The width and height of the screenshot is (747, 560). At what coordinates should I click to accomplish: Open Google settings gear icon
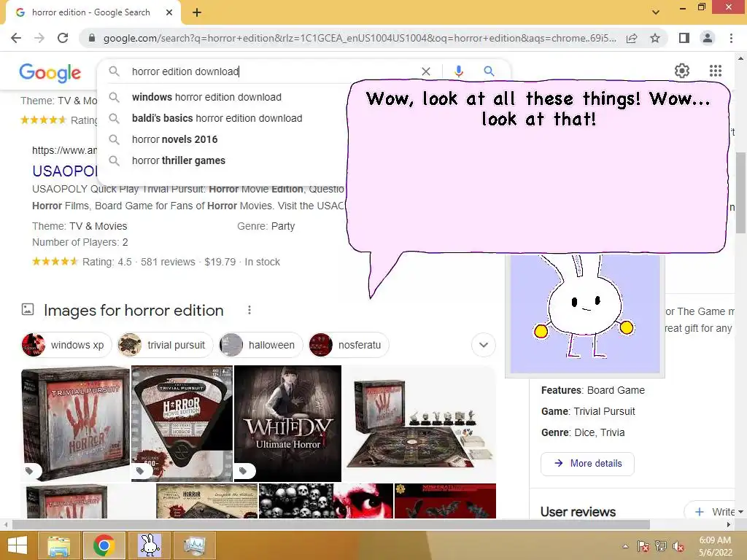click(x=682, y=71)
